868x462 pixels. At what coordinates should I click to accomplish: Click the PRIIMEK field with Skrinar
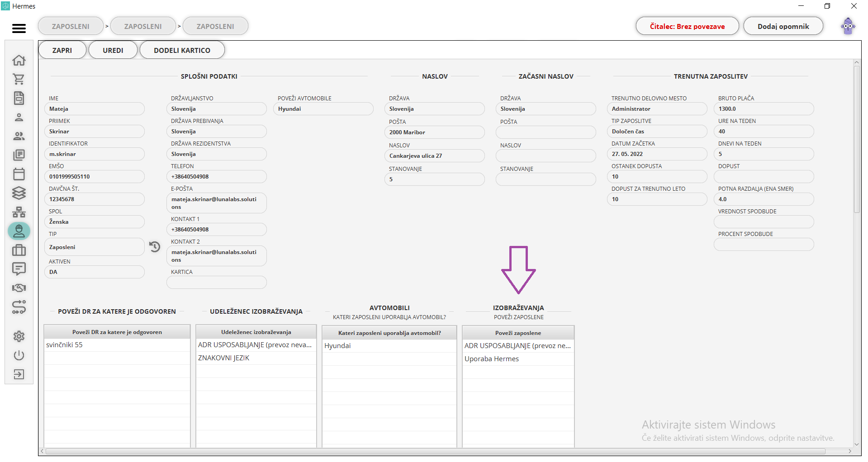(x=95, y=132)
